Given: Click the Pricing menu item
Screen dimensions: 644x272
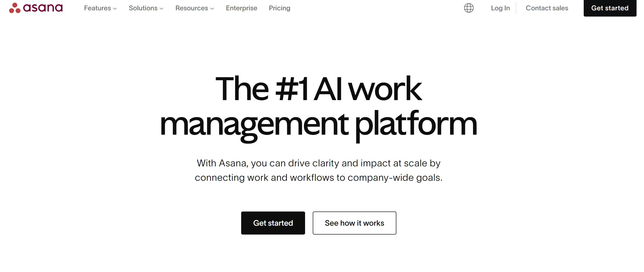Looking at the screenshot, I should 279,8.
